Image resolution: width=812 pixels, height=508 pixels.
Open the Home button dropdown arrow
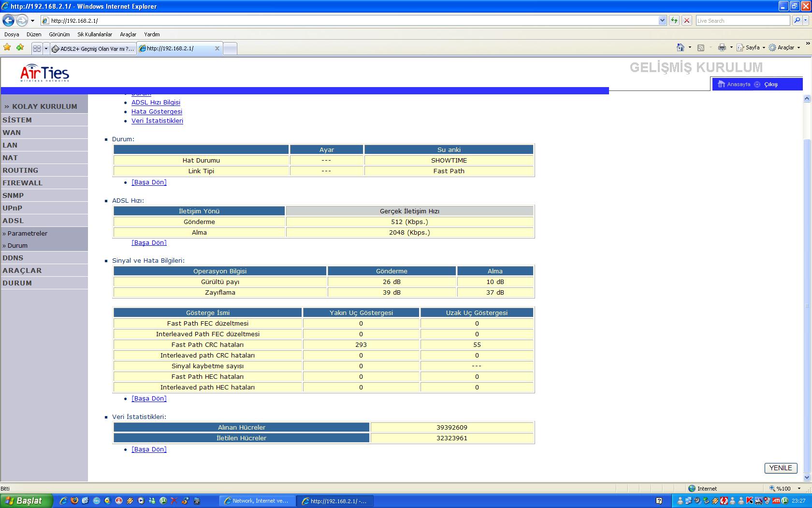690,47
